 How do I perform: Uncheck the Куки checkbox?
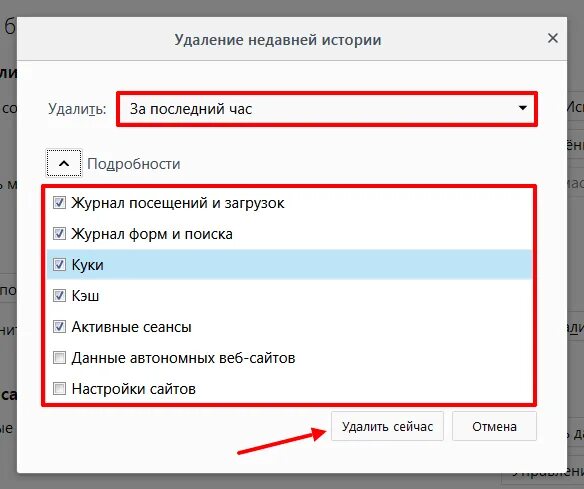point(59,265)
